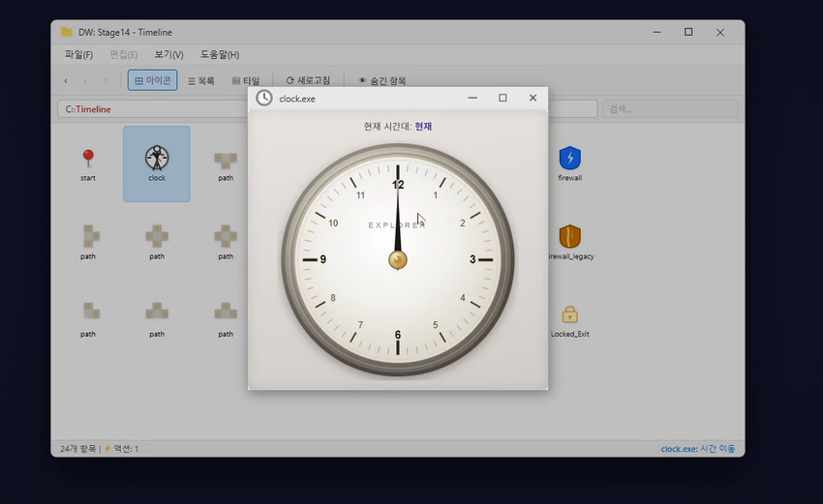Click the number 2 on the clock face
This screenshot has width=823, height=504.
[463, 223]
